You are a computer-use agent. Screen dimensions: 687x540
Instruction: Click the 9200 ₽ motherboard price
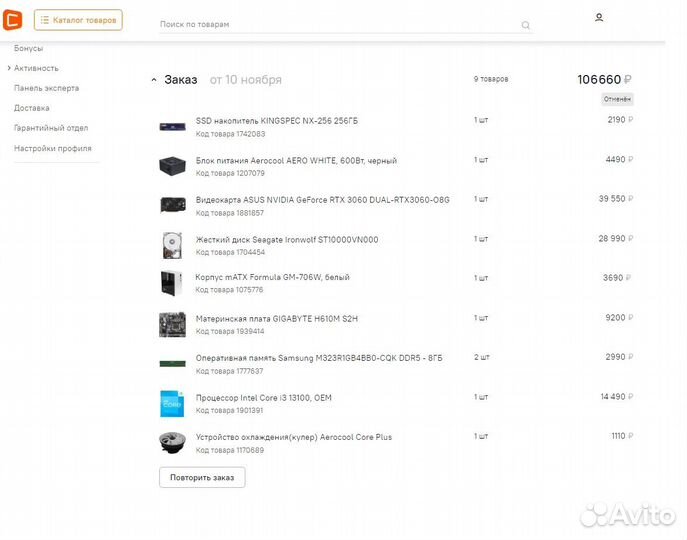pos(619,318)
